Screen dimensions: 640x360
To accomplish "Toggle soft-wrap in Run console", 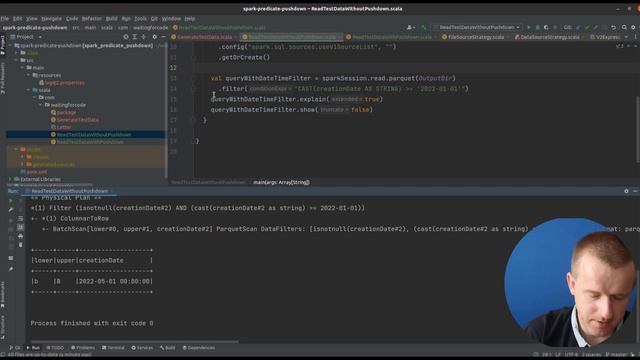I will coord(20,218).
